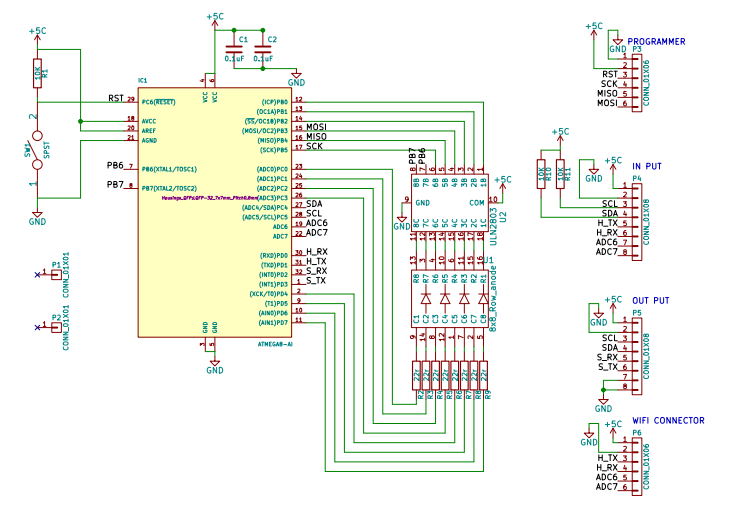Click the GND symbol below switch SW1

[x=37, y=218]
